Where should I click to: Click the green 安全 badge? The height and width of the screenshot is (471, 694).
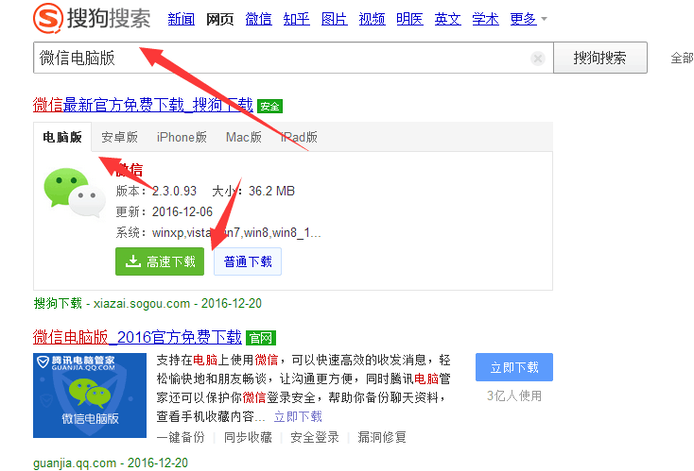point(270,105)
